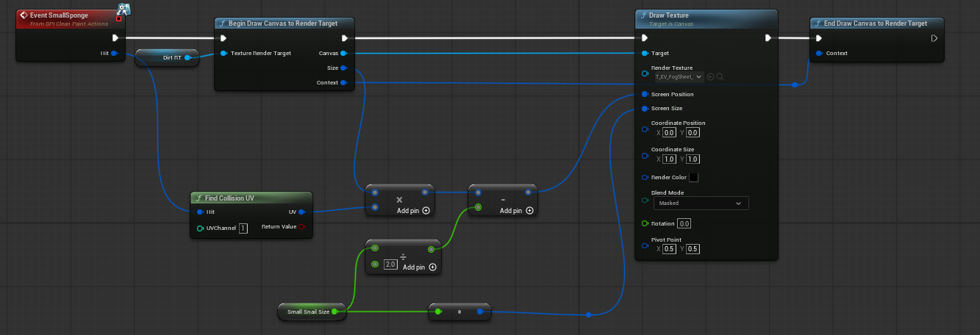Click the Canvas output pin

coord(343,53)
